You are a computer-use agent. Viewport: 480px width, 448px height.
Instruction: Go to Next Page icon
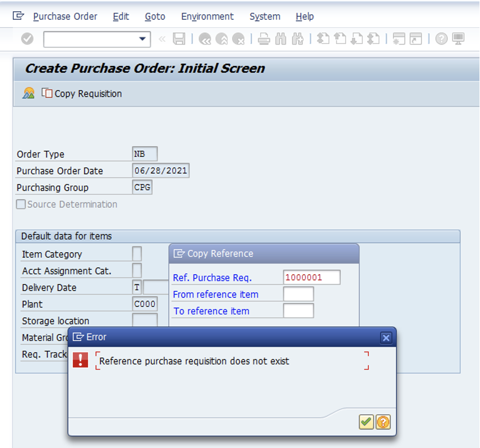[x=357, y=39]
